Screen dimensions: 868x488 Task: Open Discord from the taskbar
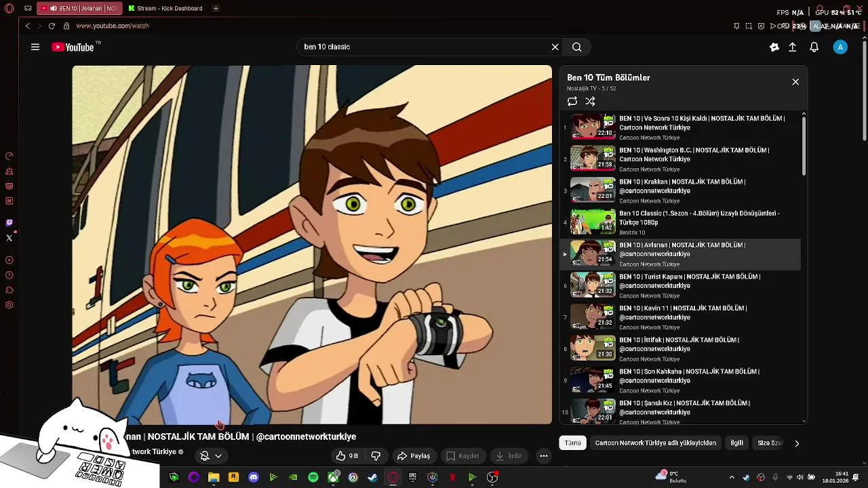pyautogui.click(x=254, y=477)
